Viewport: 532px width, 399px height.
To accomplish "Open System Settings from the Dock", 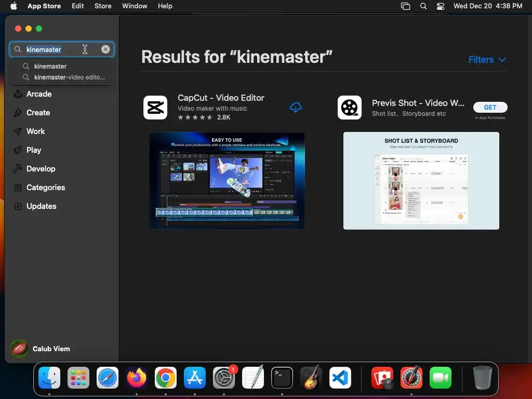I will 224,378.
